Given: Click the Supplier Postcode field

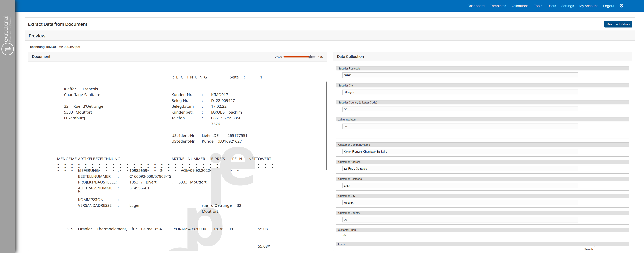Looking at the screenshot, I should pos(460,75).
